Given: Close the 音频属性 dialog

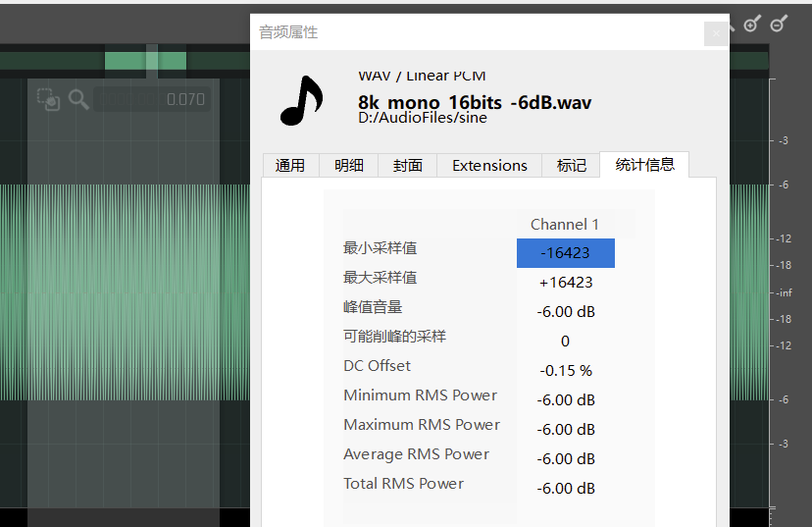Looking at the screenshot, I should pyautogui.click(x=716, y=33).
